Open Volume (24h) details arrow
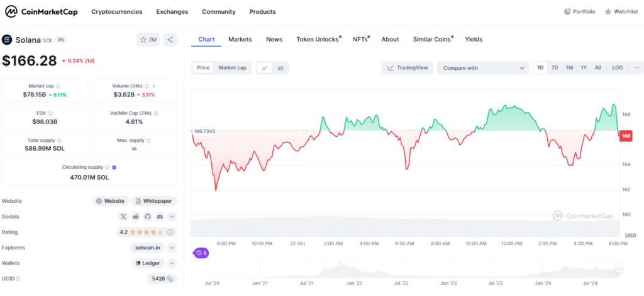The height and width of the screenshot is (296, 644). pyautogui.click(x=154, y=86)
